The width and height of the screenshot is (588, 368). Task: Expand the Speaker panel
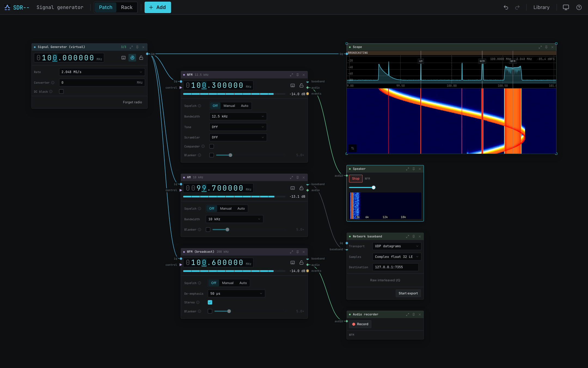[x=408, y=169]
